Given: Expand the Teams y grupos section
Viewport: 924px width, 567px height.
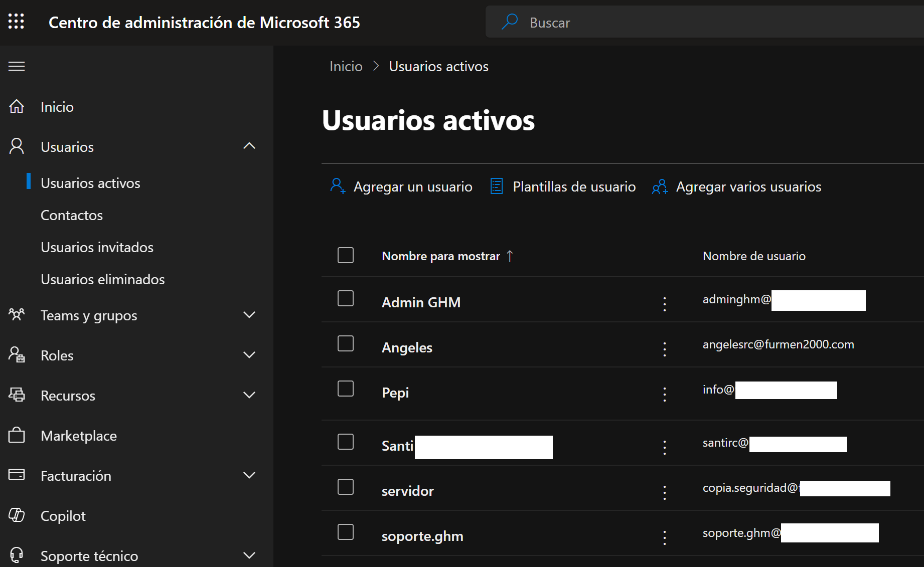Looking at the screenshot, I should pyautogui.click(x=249, y=315).
